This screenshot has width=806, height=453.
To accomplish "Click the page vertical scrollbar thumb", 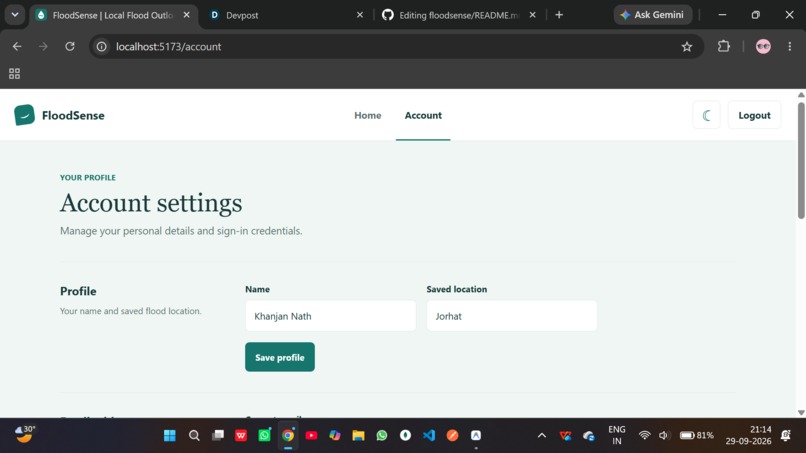I will tap(801, 160).
